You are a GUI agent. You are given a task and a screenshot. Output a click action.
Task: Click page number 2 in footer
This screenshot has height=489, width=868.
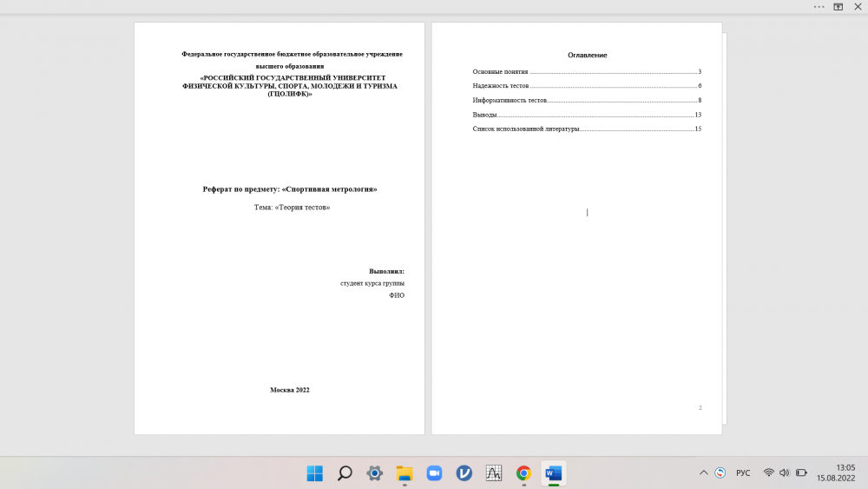coord(700,407)
